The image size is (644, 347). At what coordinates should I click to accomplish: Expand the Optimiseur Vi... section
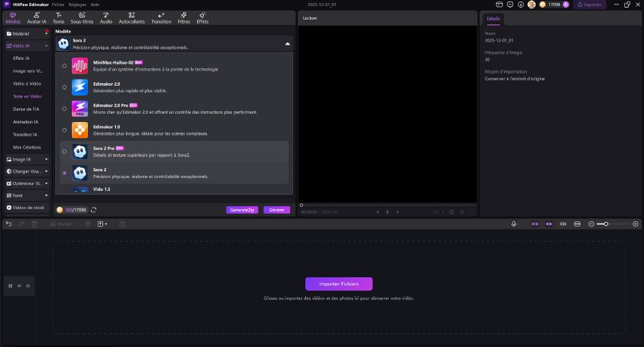(x=27, y=183)
